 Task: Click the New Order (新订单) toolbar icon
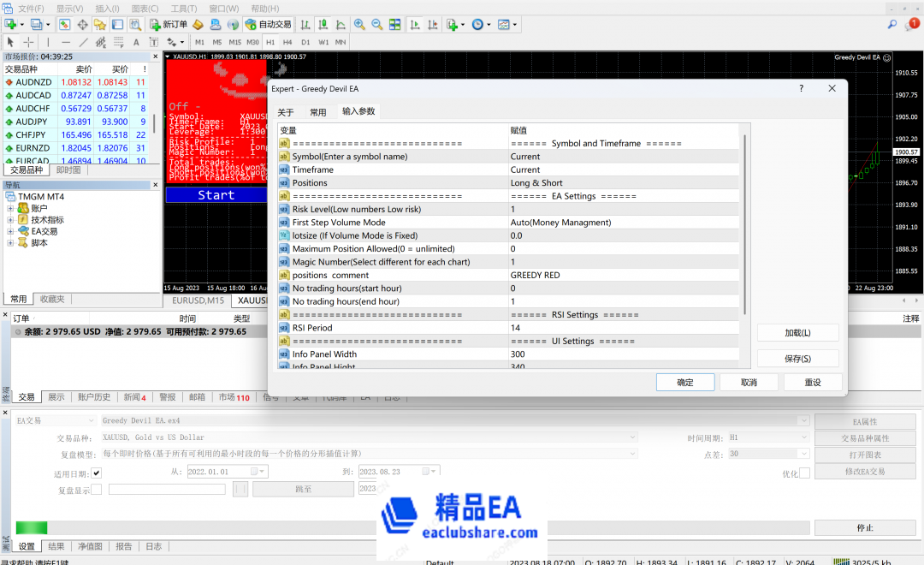[169, 25]
